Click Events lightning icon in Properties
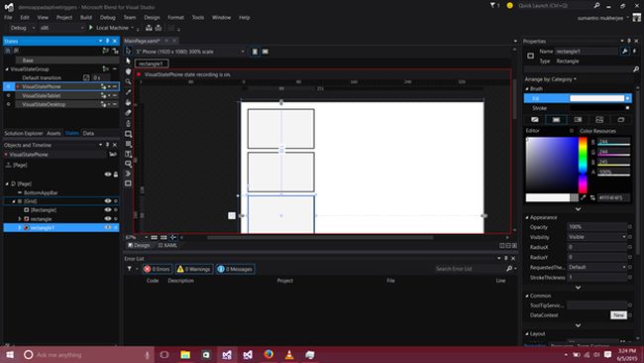The height and width of the screenshot is (363, 644). click(634, 52)
